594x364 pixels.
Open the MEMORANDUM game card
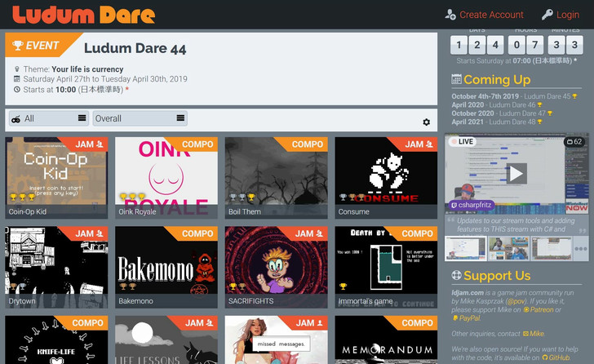386,340
